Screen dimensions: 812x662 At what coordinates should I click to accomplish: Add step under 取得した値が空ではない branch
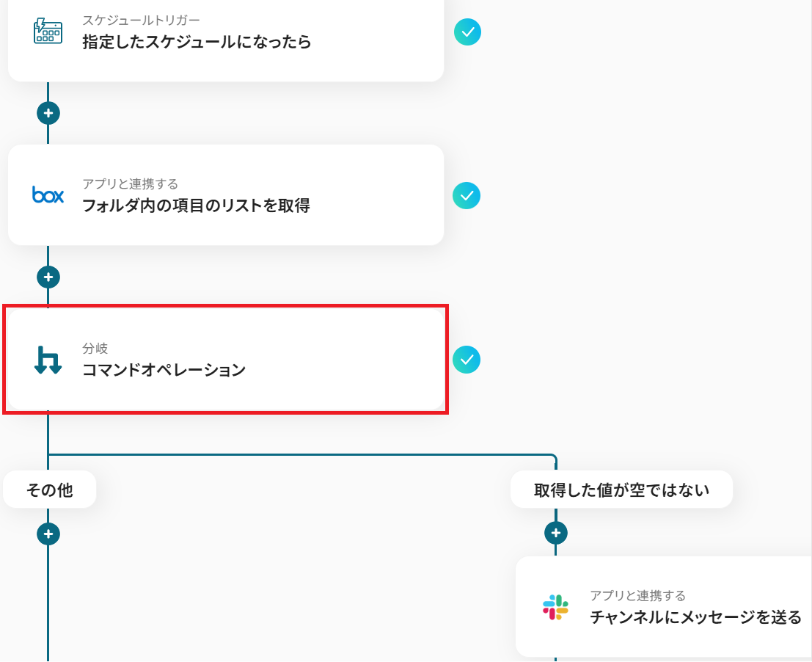tap(556, 533)
